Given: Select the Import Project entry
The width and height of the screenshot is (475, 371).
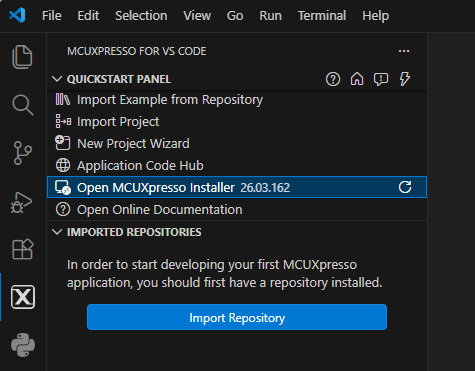Looking at the screenshot, I should (x=237, y=122).
